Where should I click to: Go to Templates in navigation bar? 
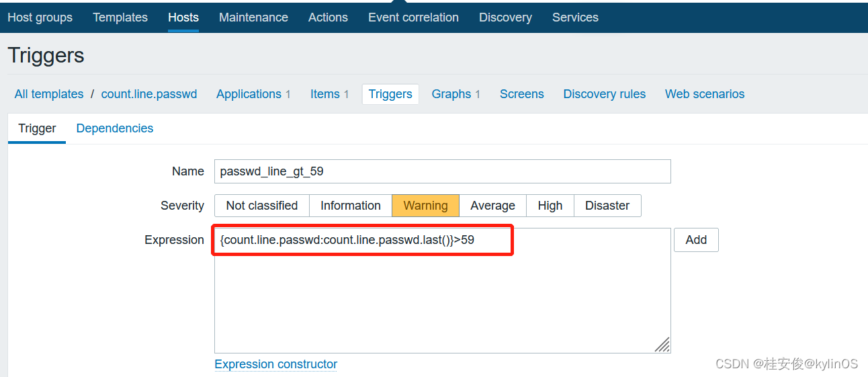tap(120, 17)
